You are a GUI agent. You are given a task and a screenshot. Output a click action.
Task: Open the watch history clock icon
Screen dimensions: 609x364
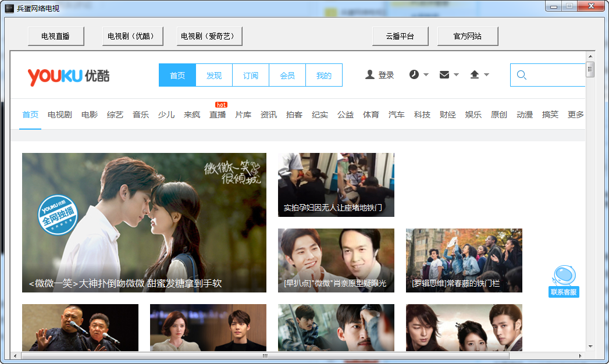(414, 74)
